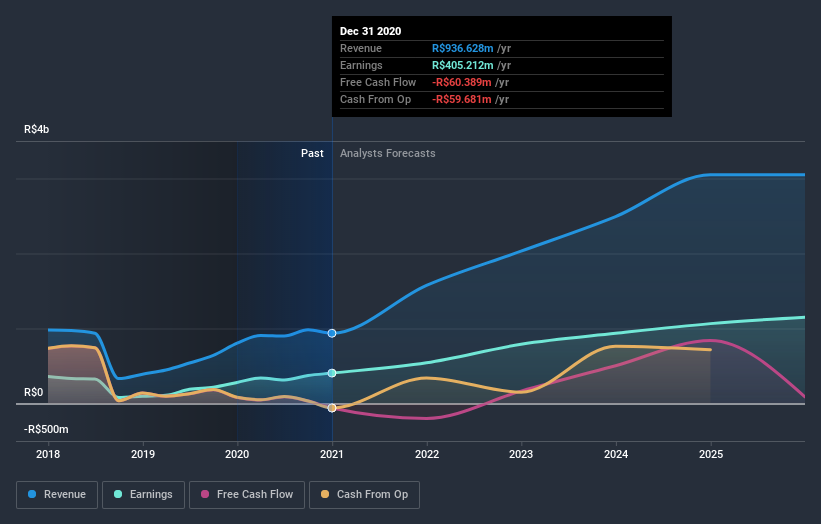The height and width of the screenshot is (524, 821).
Task: Click the -R$59.681m cash from op value
Action: [461, 99]
